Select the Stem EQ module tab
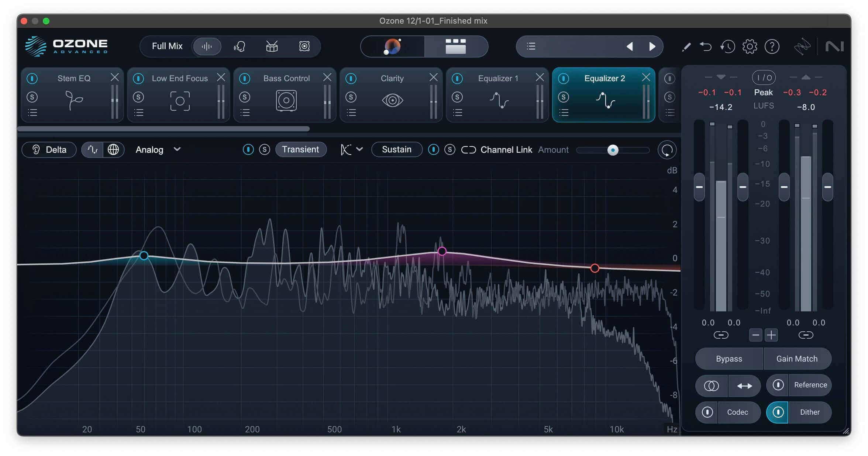868x456 pixels. pos(72,94)
